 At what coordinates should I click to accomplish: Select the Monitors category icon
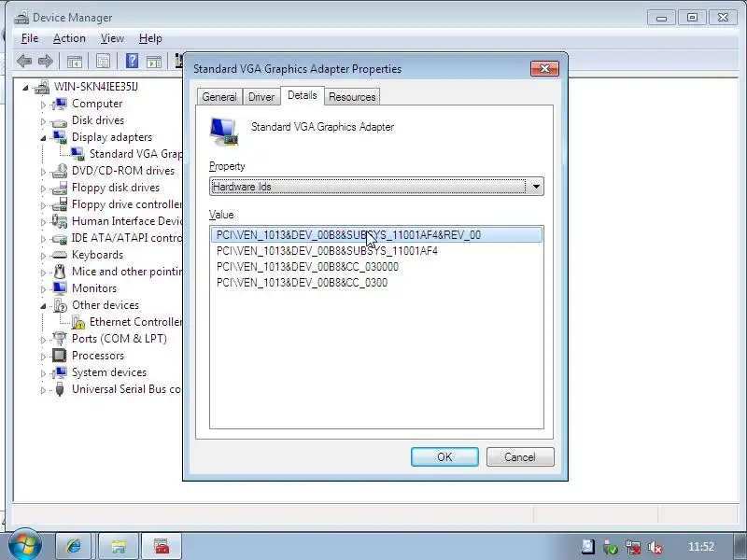(x=60, y=288)
